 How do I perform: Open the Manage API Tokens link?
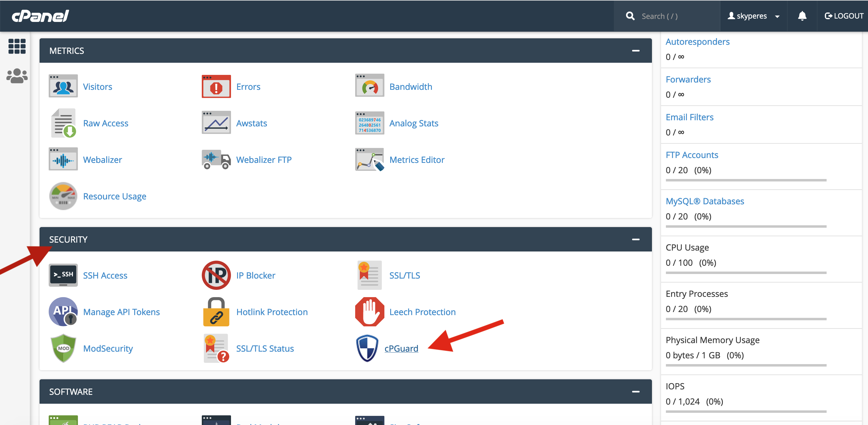[121, 312]
